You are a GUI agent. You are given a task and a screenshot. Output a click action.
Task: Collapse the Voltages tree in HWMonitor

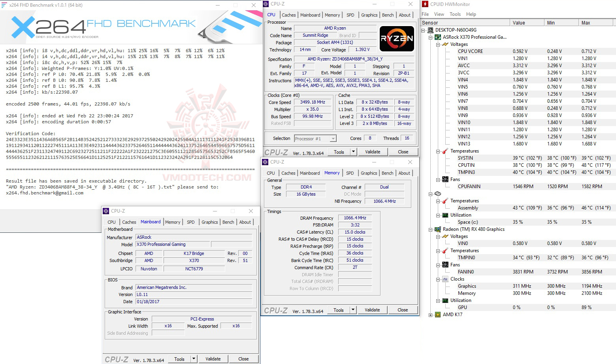click(x=438, y=44)
